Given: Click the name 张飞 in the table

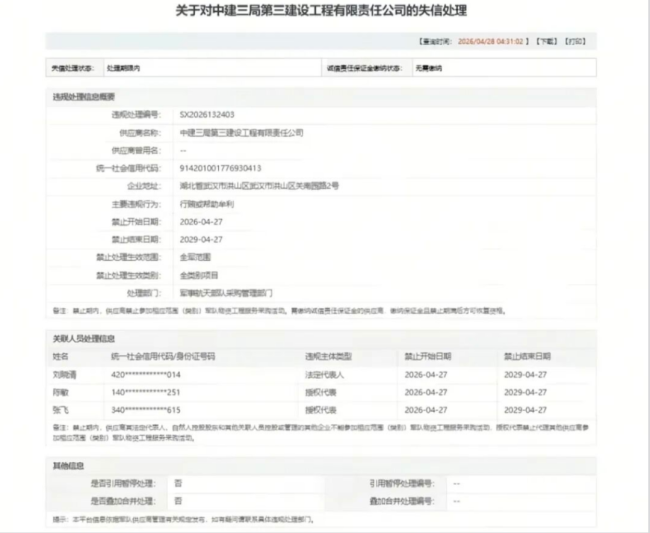Looking at the screenshot, I should click(x=61, y=410).
